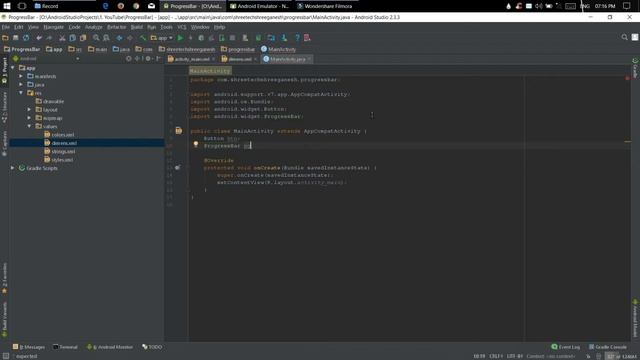Select the drawable folder in tree
The height and width of the screenshot is (360, 640).
tap(49, 101)
